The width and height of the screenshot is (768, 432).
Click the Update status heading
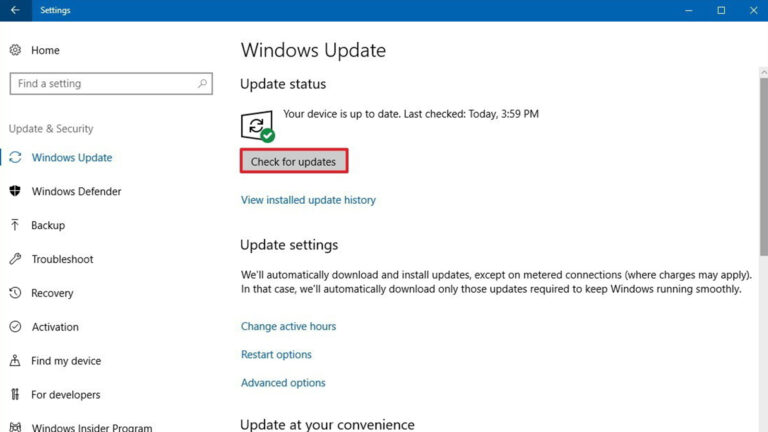click(283, 84)
